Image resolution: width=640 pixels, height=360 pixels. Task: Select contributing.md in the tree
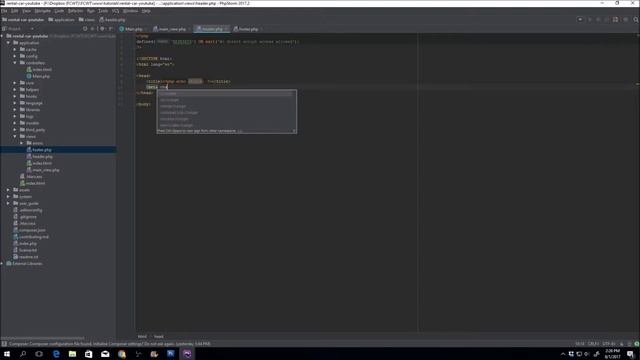click(34, 237)
